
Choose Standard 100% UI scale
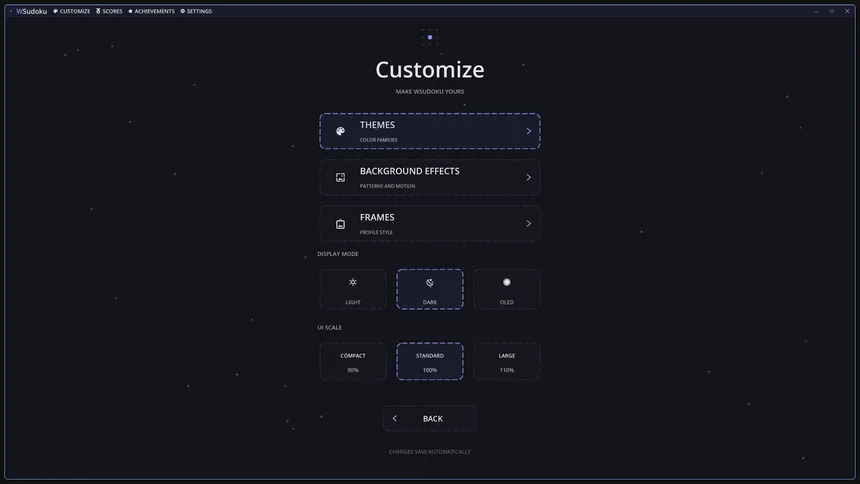[429, 361]
